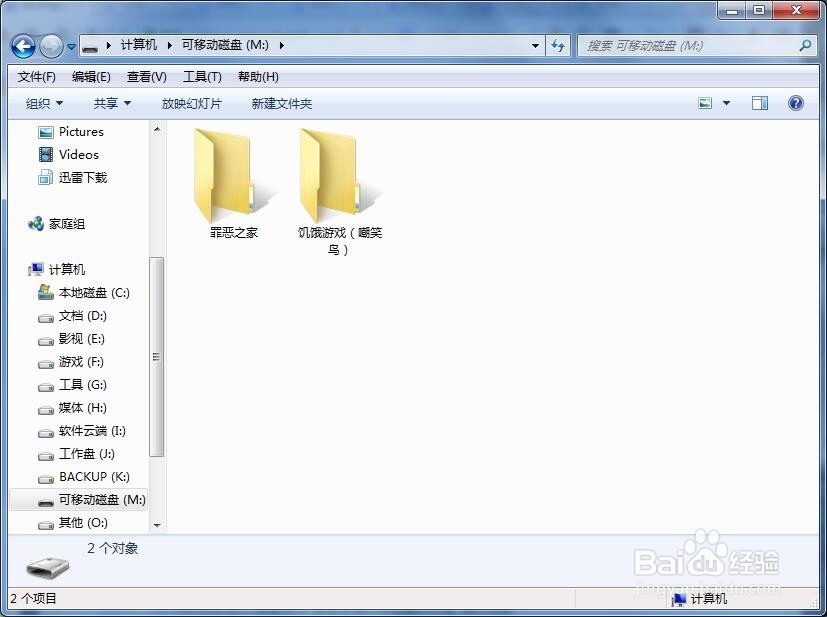Select BACKUP (K:) drive
This screenshot has width=827, height=617.
click(94, 477)
